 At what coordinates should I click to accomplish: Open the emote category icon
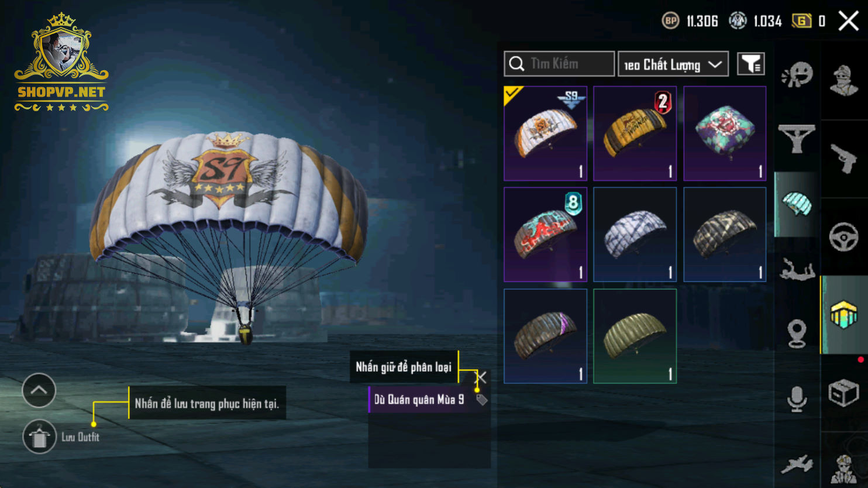point(797,75)
